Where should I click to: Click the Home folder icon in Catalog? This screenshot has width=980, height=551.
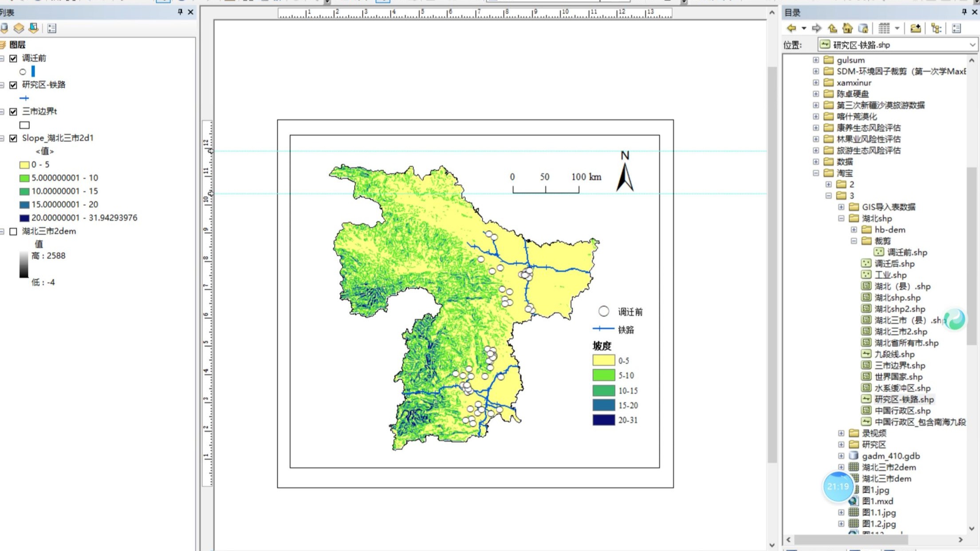coord(847,28)
